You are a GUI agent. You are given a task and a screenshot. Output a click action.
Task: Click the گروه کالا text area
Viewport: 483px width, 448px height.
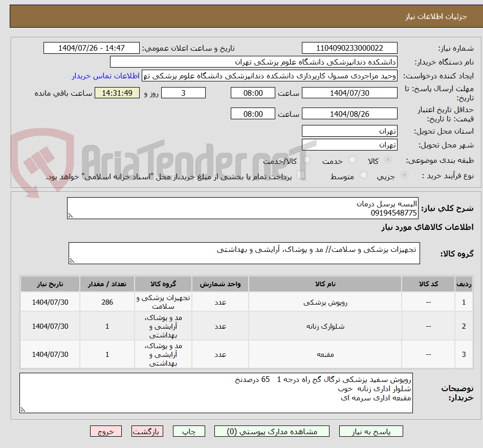tap(244, 253)
